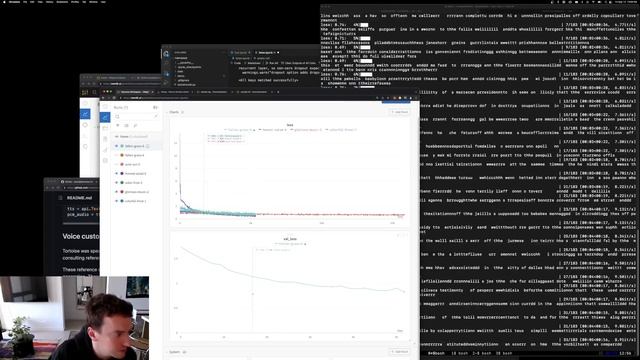This screenshot has height=360, width=640.
Task: Click Add chart button in the System section
Action: [400, 351]
